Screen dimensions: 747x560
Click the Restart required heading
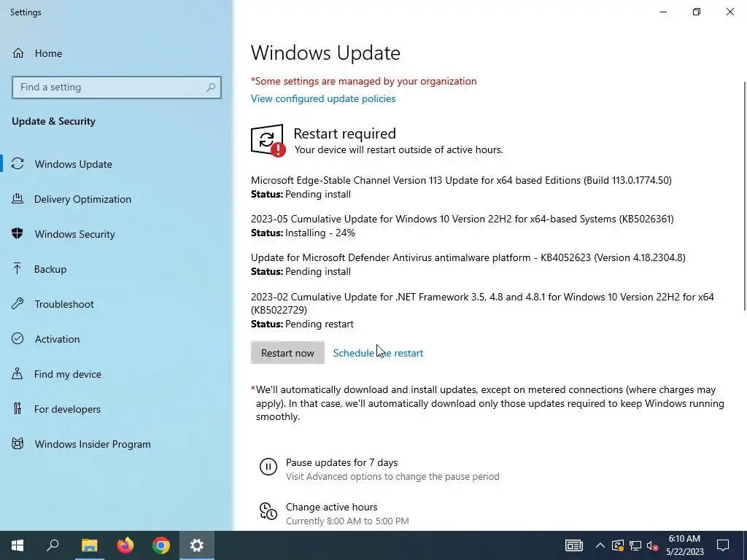pyautogui.click(x=344, y=133)
